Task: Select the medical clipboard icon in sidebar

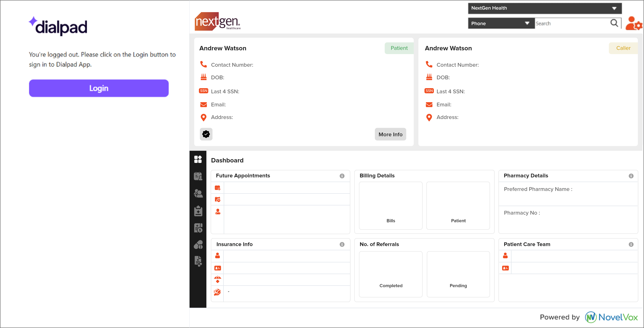Action: click(198, 211)
